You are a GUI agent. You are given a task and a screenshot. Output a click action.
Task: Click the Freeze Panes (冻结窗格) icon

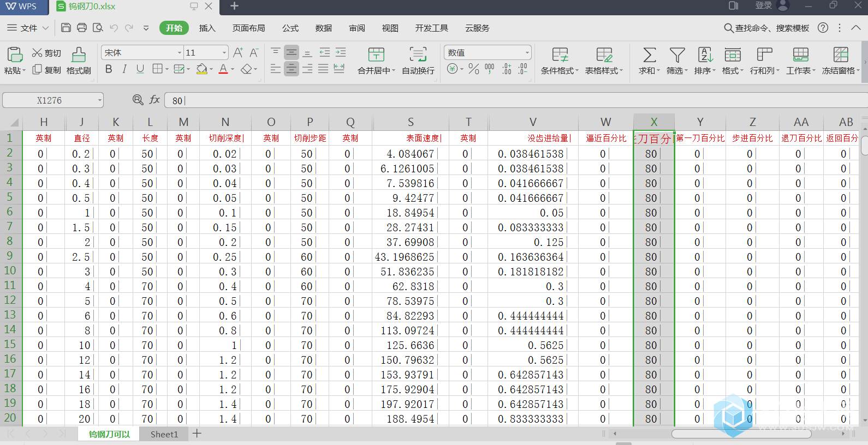[841, 55]
